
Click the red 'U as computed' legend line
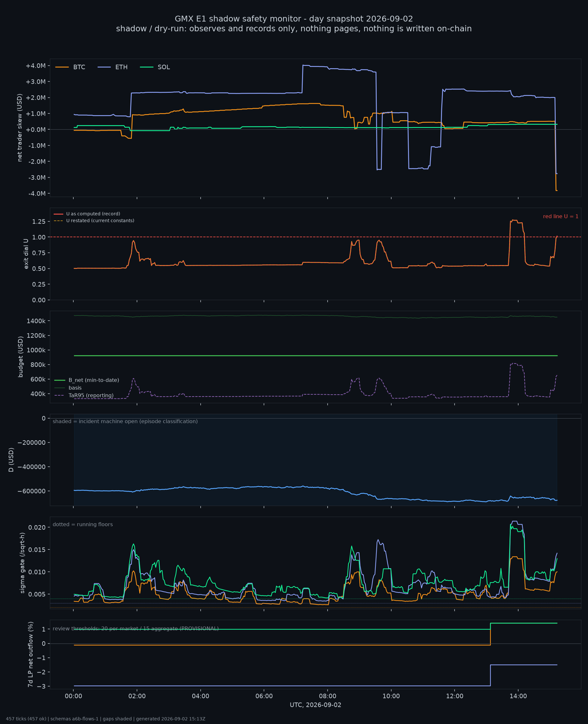(58, 214)
